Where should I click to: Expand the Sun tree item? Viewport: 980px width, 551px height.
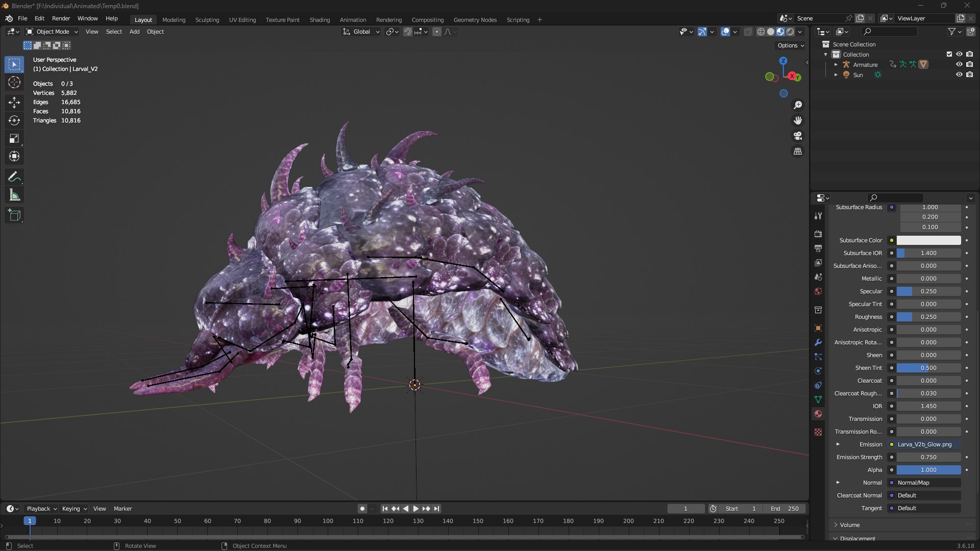pyautogui.click(x=836, y=75)
